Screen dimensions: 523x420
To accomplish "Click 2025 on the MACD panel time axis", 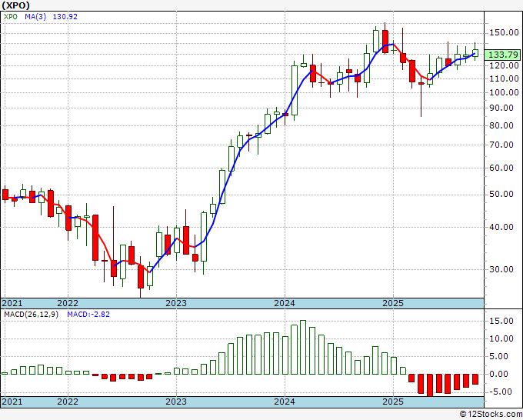I will (393, 402).
